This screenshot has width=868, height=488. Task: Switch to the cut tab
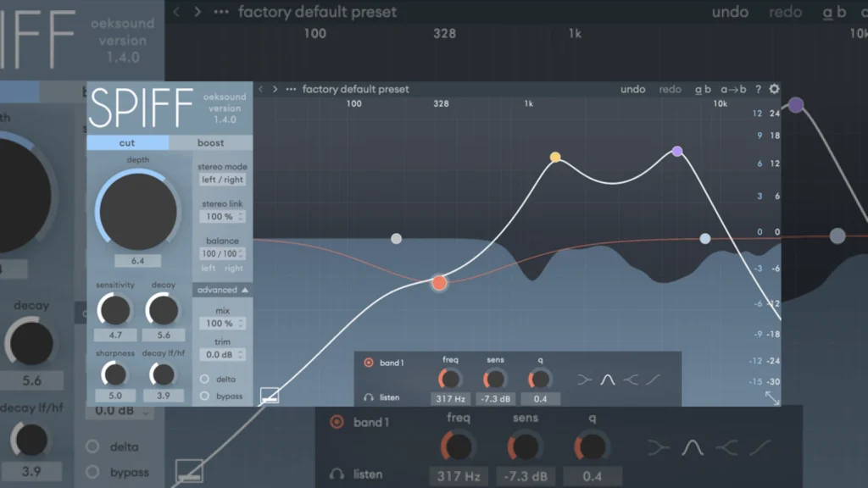(x=127, y=142)
